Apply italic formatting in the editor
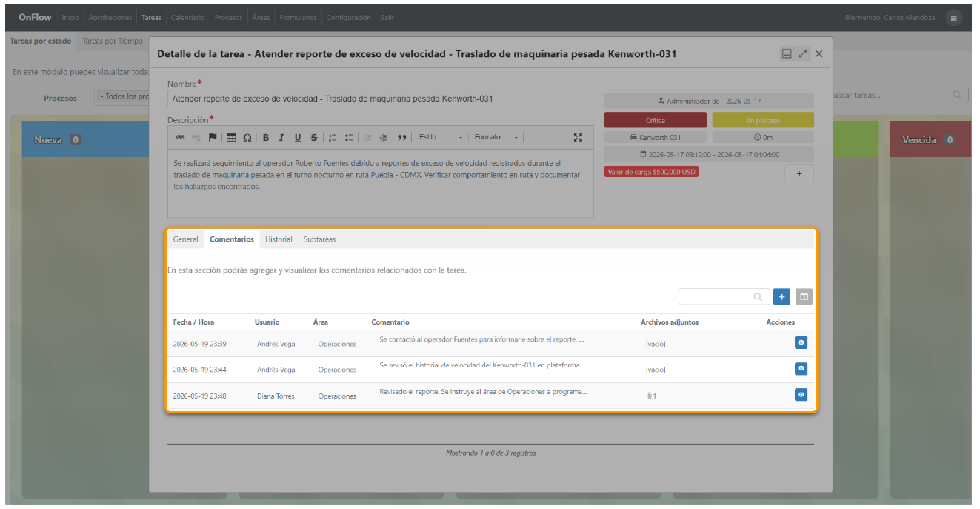 click(281, 137)
